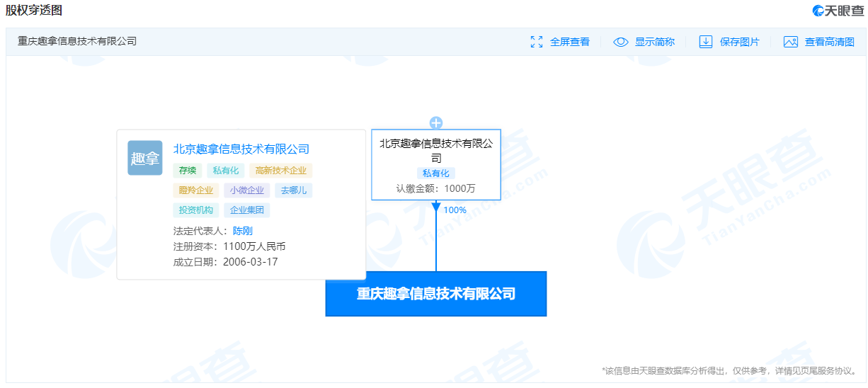The height and width of the screenshot is (388, 868).
Task: Expand shareholders with the plus icon
Action: pos(436,122)
